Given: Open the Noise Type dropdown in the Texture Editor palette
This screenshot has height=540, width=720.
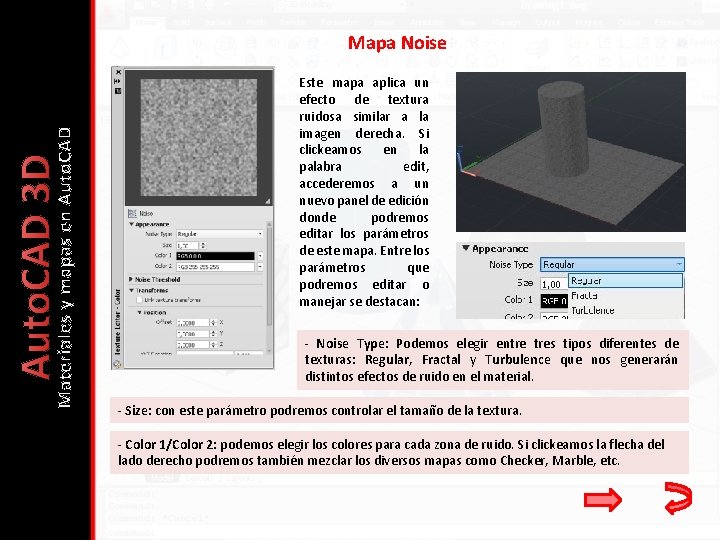Looking at the screenshot, I should click(219, 234).
